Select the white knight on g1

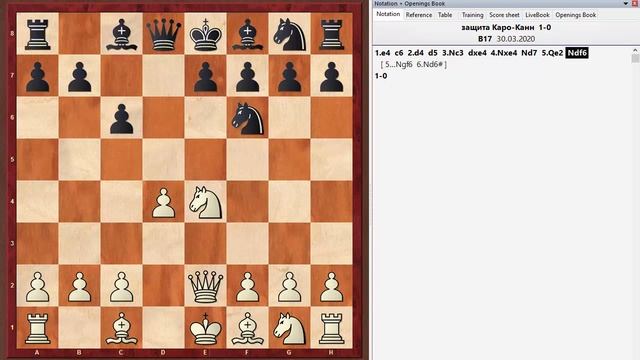289,328
